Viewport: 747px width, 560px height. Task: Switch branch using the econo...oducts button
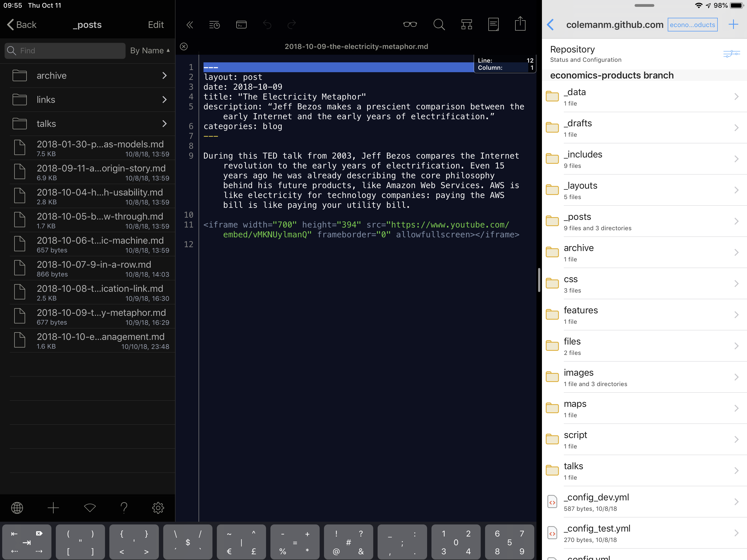(x=692, y=25)
